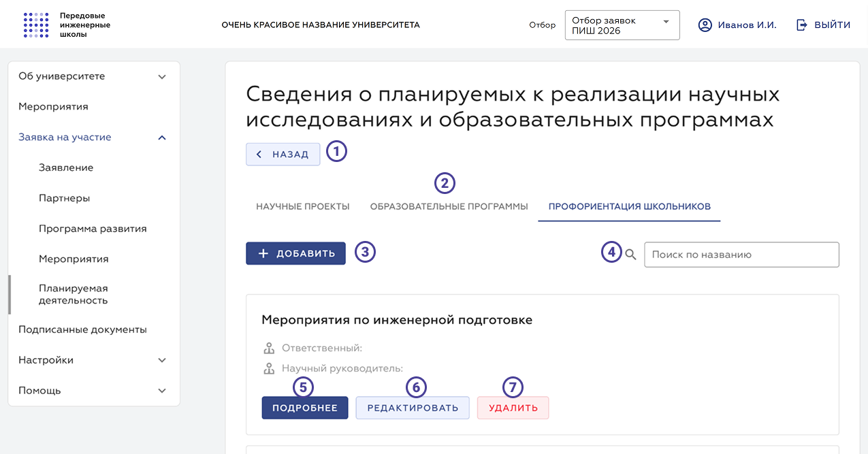Click the logout icon beside ВЫЙТИ
868x454 pixels.
801,25
